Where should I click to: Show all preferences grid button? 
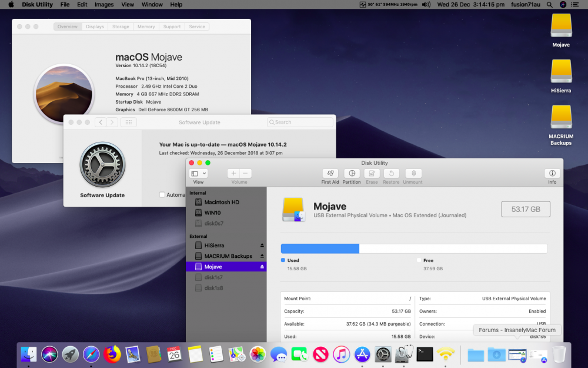pos(129,122)
